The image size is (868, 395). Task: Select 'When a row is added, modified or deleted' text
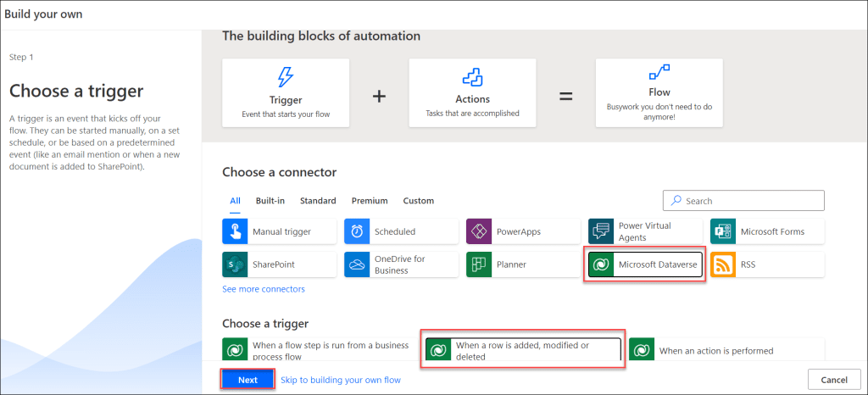[522, 351]
